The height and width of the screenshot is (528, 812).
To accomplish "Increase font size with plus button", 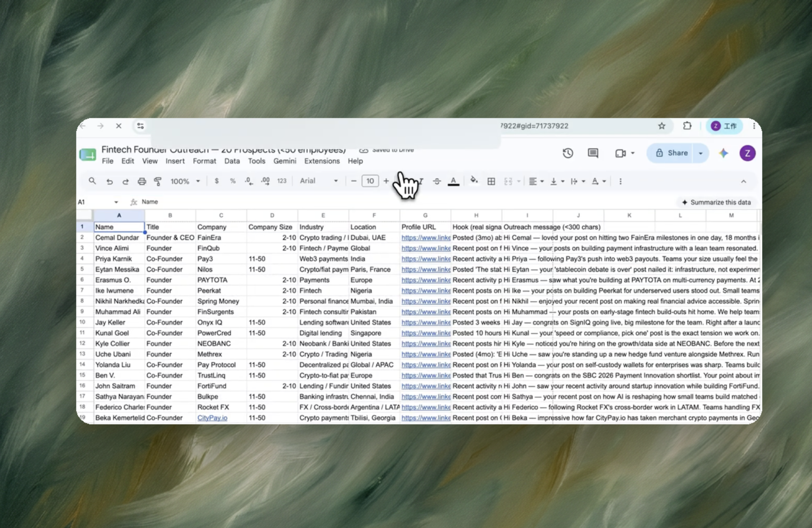I will click(x=386, y=181).
